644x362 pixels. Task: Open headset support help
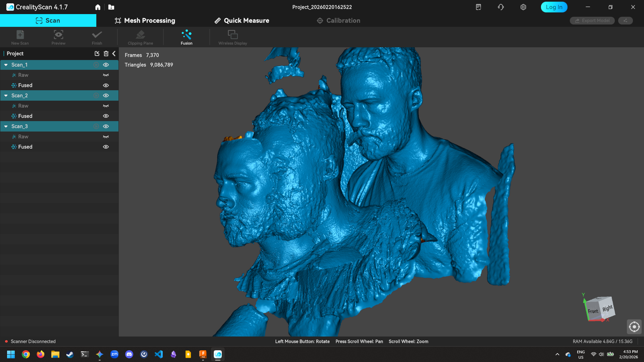500,7
